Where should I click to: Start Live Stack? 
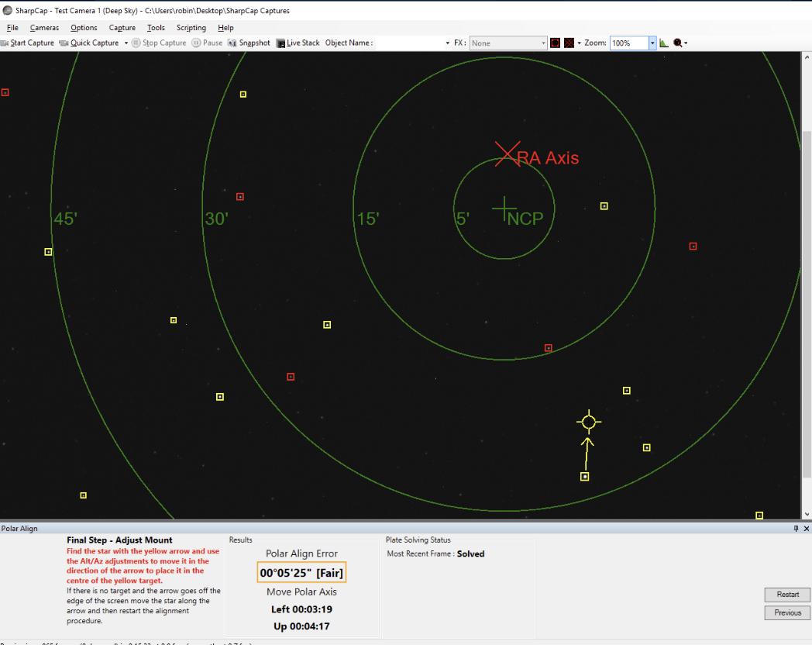click(x=298, y=43)
